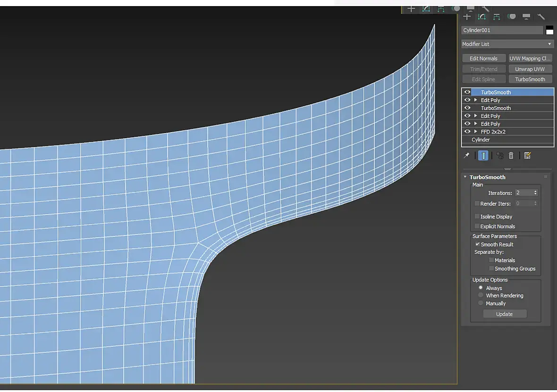Toggle Show End Result icon
This screenshot has height=392, width=557.
point(483,156)
